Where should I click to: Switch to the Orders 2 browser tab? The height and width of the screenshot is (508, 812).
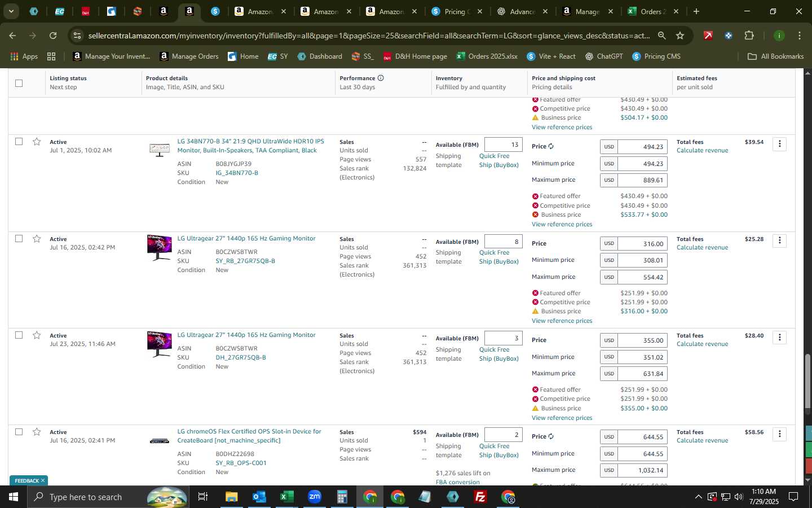point(654,11)
